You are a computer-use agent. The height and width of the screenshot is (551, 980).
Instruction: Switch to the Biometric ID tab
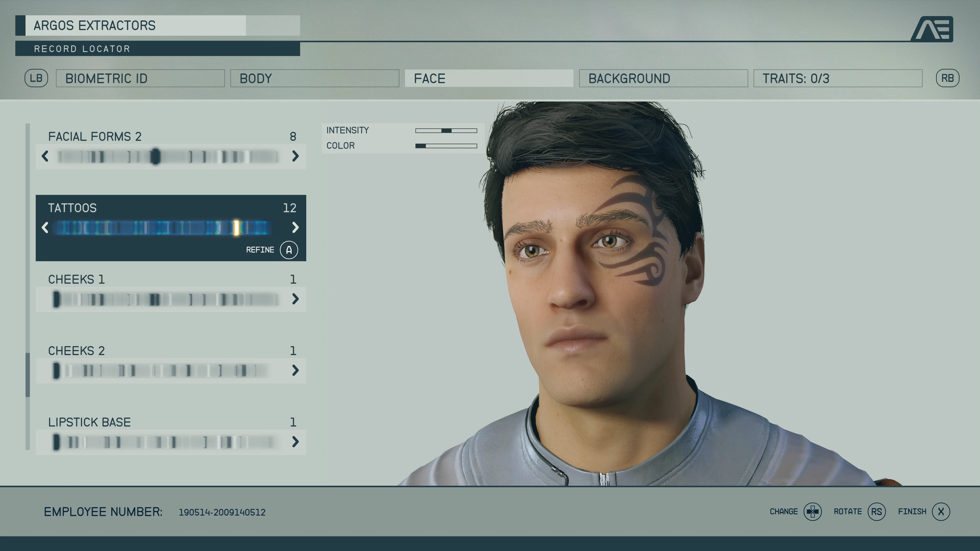[x=140, y=78]
